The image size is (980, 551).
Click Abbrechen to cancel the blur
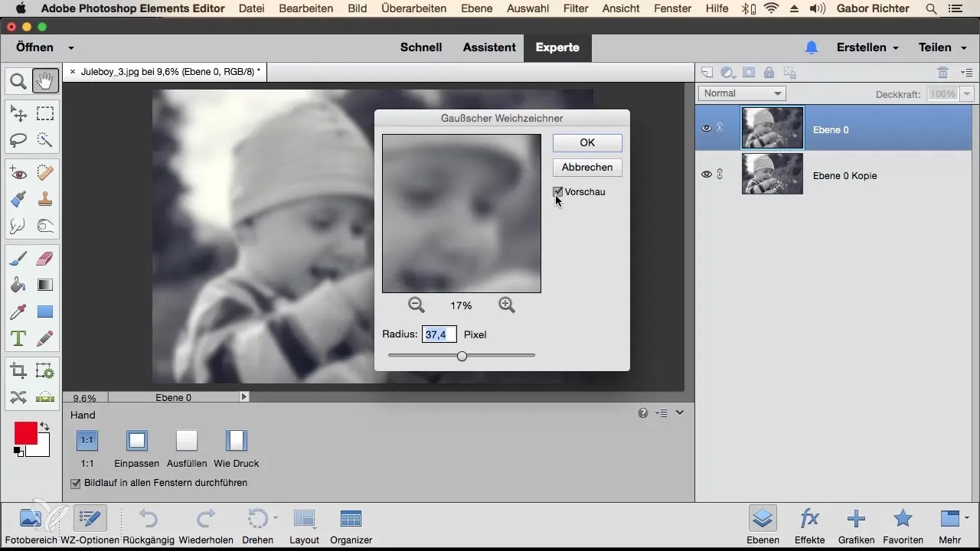[x=587, y=167]
